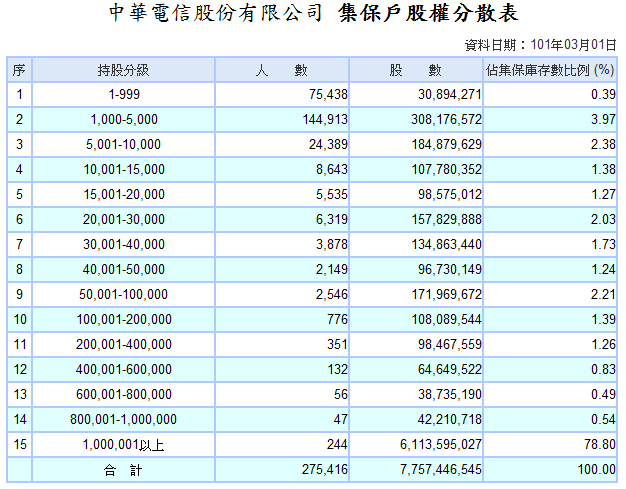This screenshot has height=489, width=626.
Task: Click the 171,969,672 shares value
Action: [x=446, y=295]
